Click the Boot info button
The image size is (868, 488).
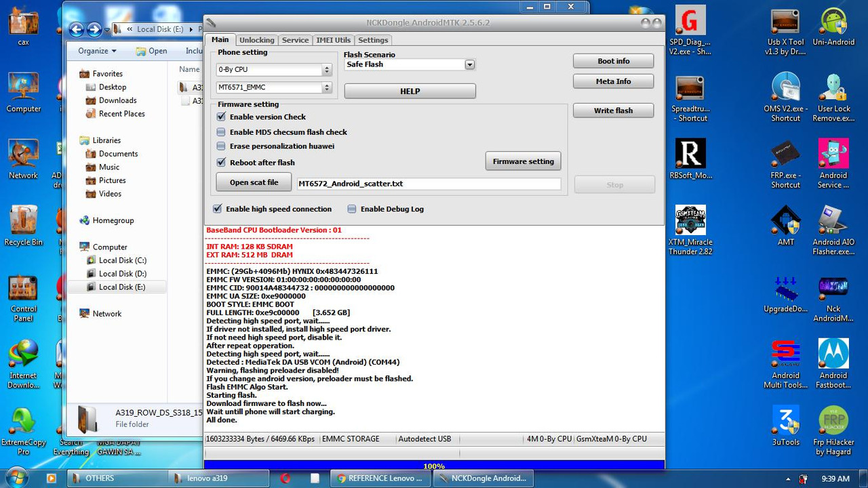pyautogui.click(x=614, y=61)
